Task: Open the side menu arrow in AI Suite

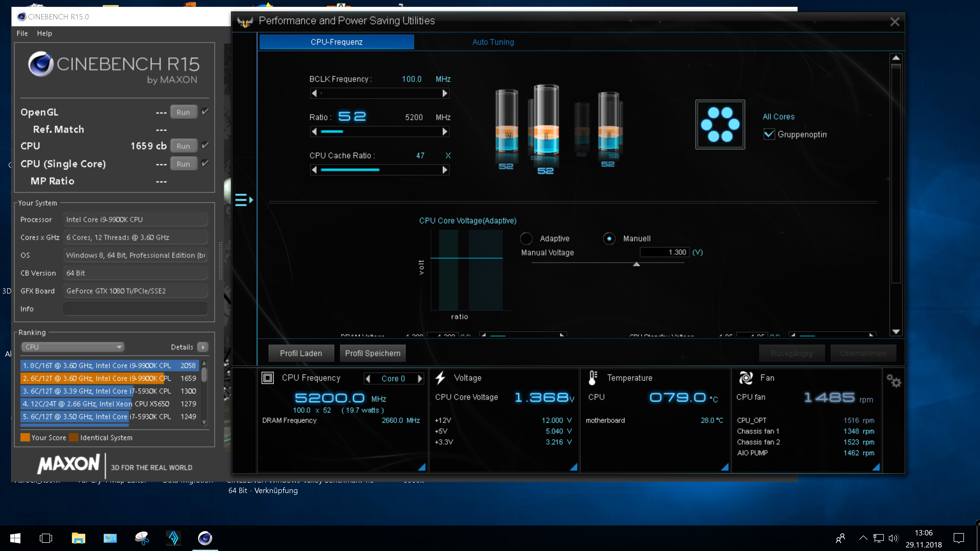Action: (x=244, y=200)
